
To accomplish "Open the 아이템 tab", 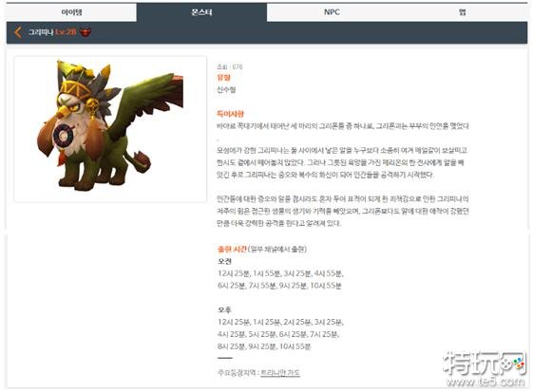I will (x=71, y=12).
